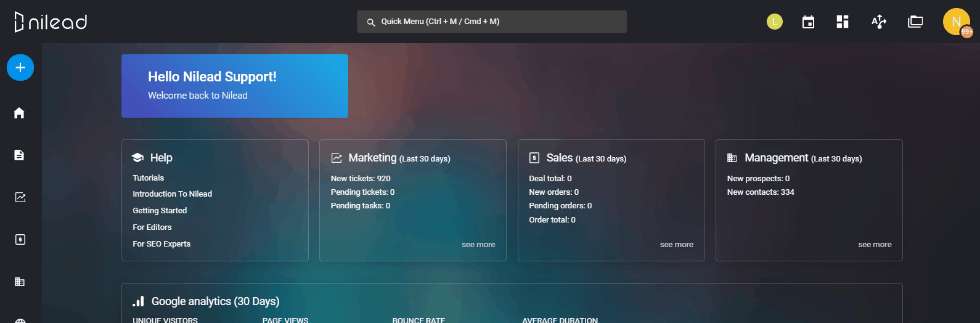Click the Help graduation cap icon
The image size is (980, 323).
click(138, 158)
